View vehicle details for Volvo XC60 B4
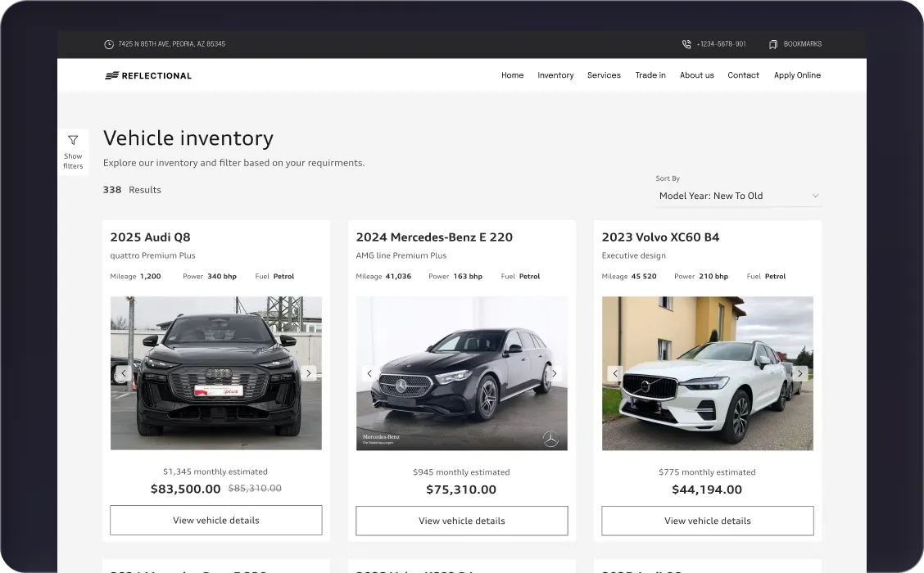Screen dimensions: 924x573 coord(707,521)
